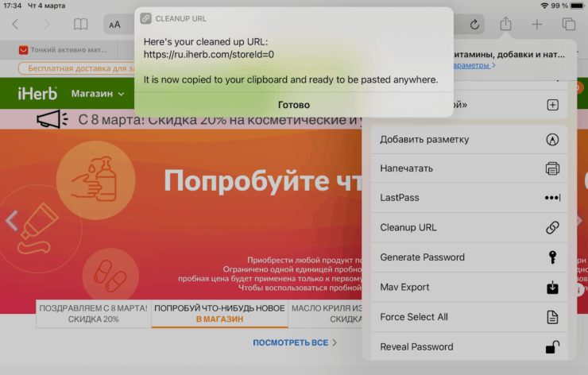This screenshot has width=588, height=375.
Task: Run the Generate Password shortcut
Action: pos(469,257)
